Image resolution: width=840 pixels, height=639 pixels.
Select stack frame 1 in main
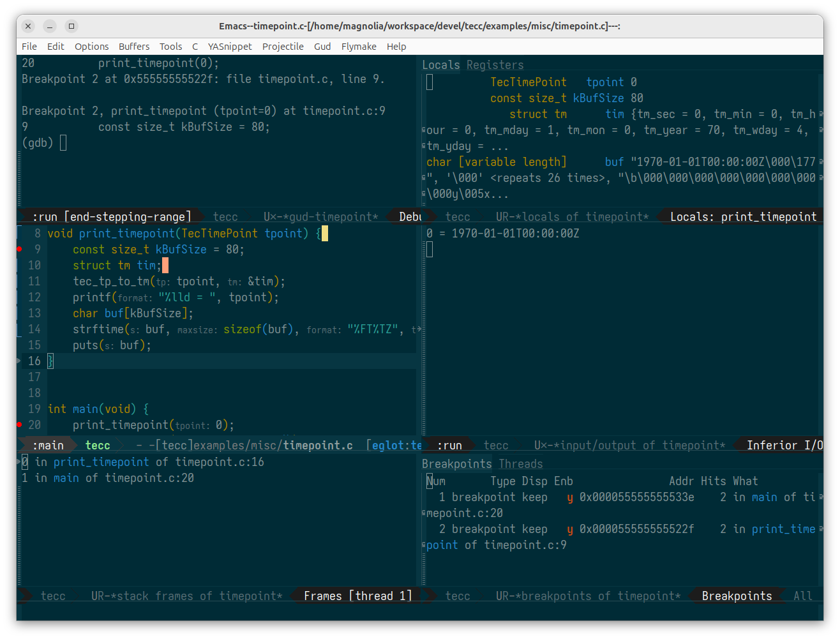pos(108,478)
